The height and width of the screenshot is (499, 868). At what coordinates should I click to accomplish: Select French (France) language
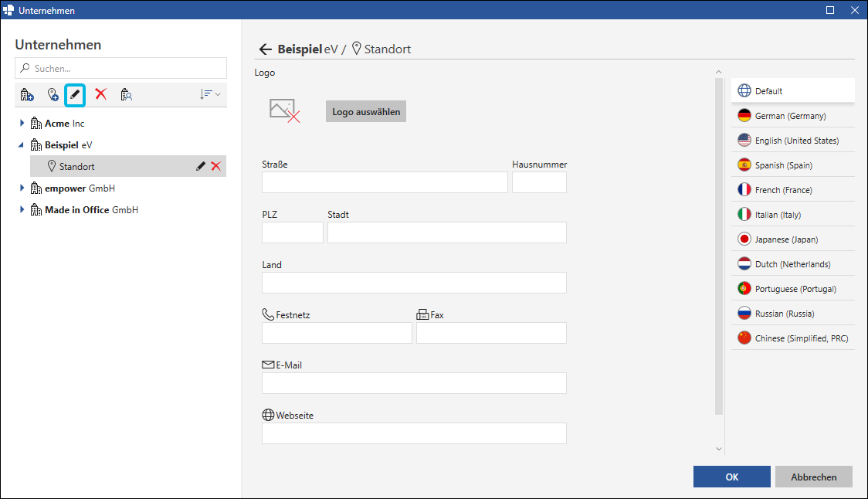click(x=793, y=190)
